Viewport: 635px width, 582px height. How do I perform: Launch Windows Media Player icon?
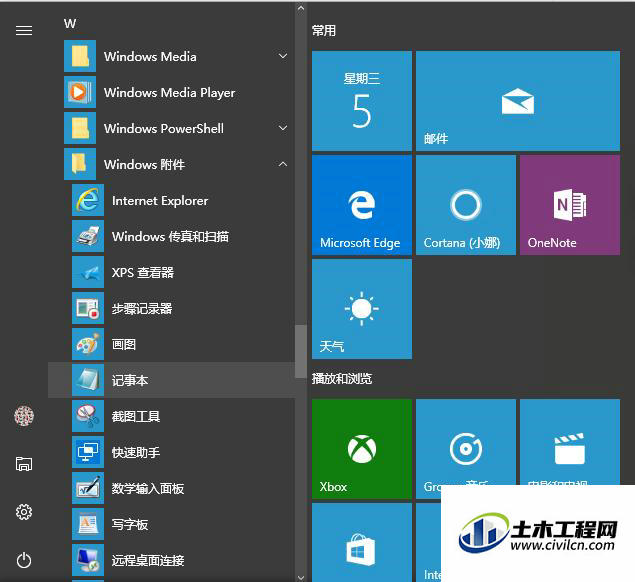pyautogui.click(x=80, y=92)
